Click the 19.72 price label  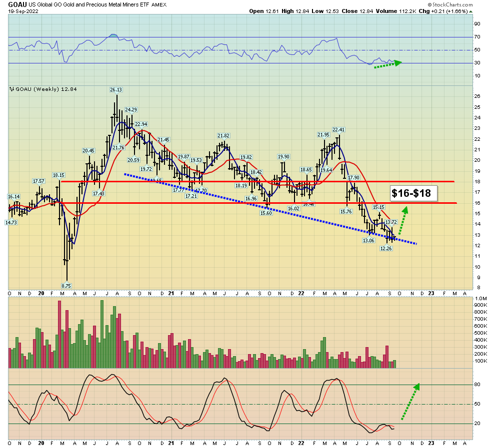pos(146,169)
